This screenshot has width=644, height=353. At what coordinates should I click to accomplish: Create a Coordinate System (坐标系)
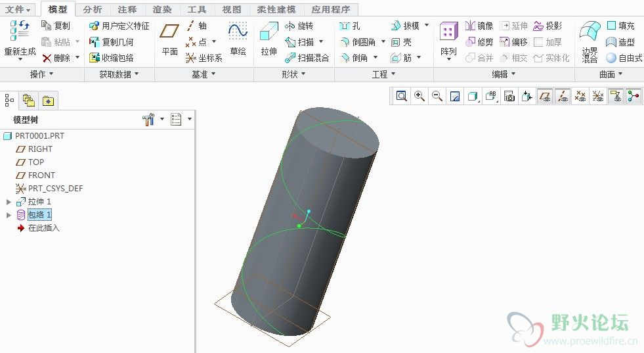pos(204,58)
